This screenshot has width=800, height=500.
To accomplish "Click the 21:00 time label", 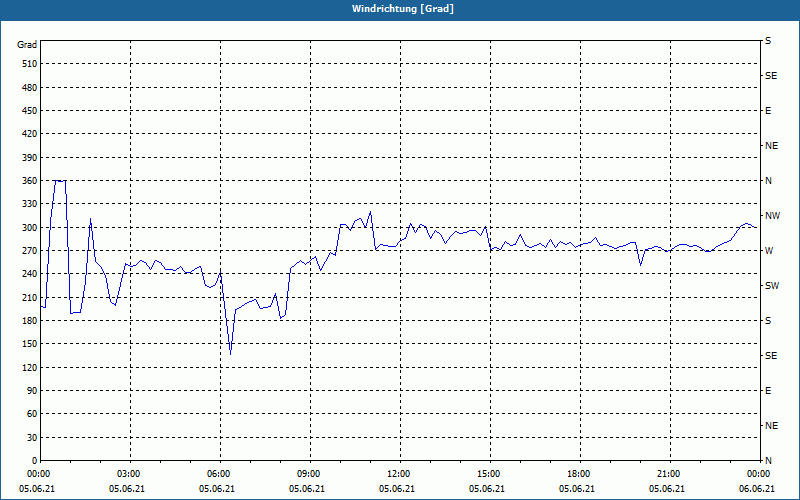I will (x=668, y=474).
